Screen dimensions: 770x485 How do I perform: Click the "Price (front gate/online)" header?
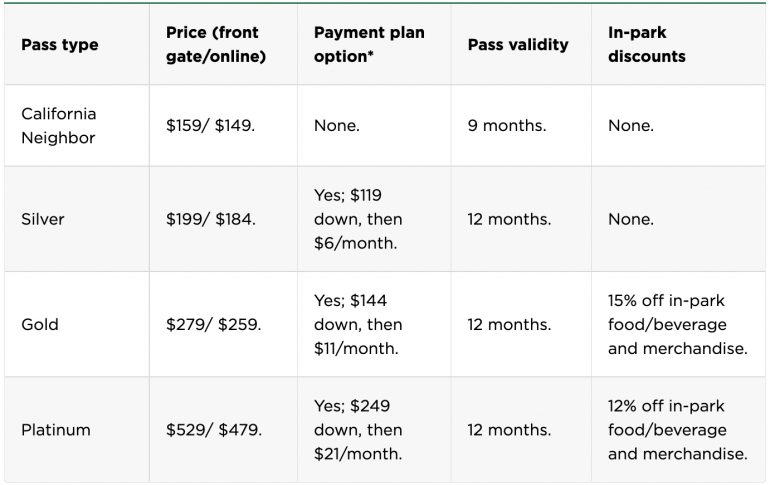click(216, 45)
